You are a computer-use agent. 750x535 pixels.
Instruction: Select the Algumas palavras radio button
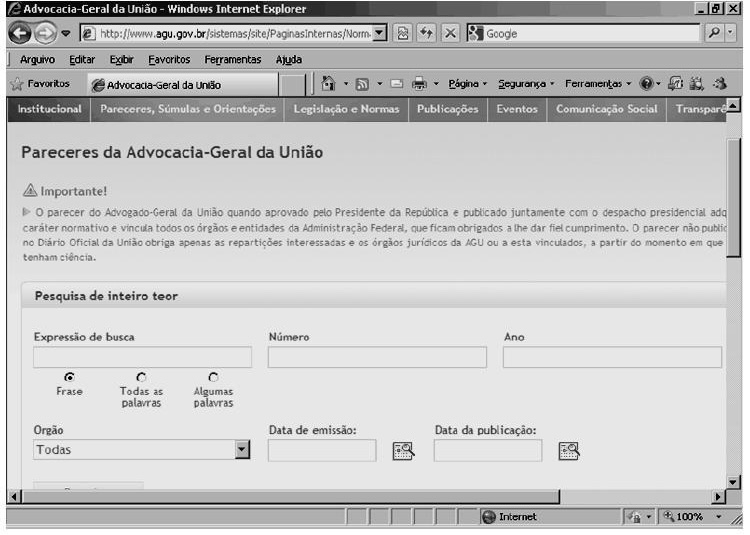pos(213,377)
